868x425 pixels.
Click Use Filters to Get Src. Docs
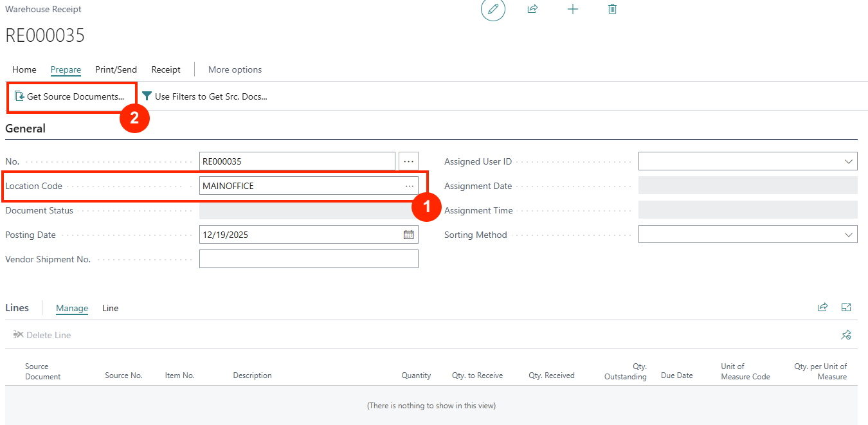pos(204,96)
